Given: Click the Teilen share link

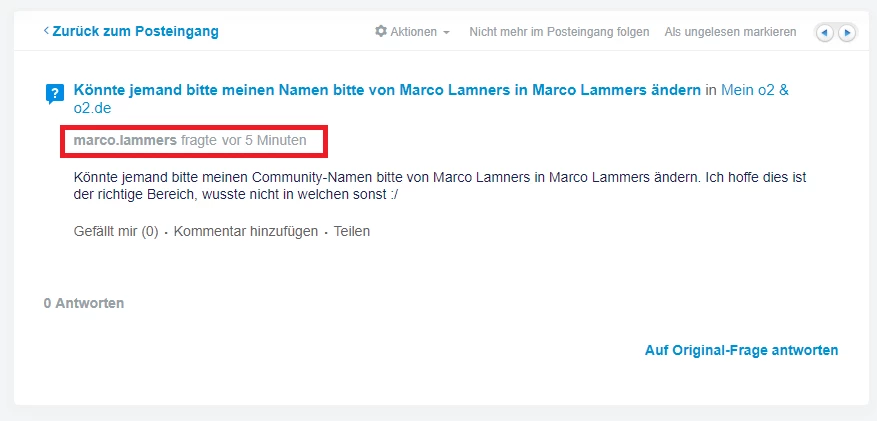Looking at the screenshot, I should [x=352, y=231].
